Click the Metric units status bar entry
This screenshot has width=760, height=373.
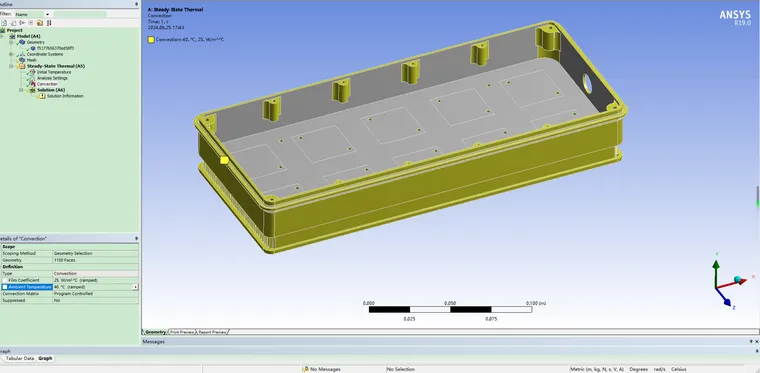(x=597, y=369)
